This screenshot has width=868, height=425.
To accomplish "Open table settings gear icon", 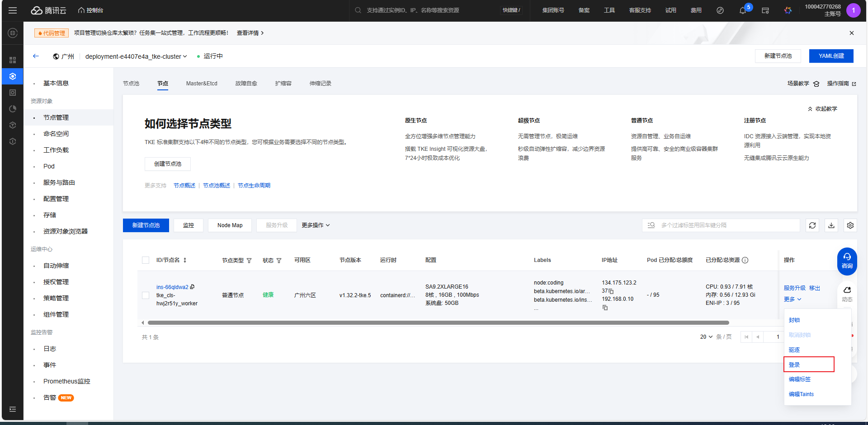I will 850,225.
